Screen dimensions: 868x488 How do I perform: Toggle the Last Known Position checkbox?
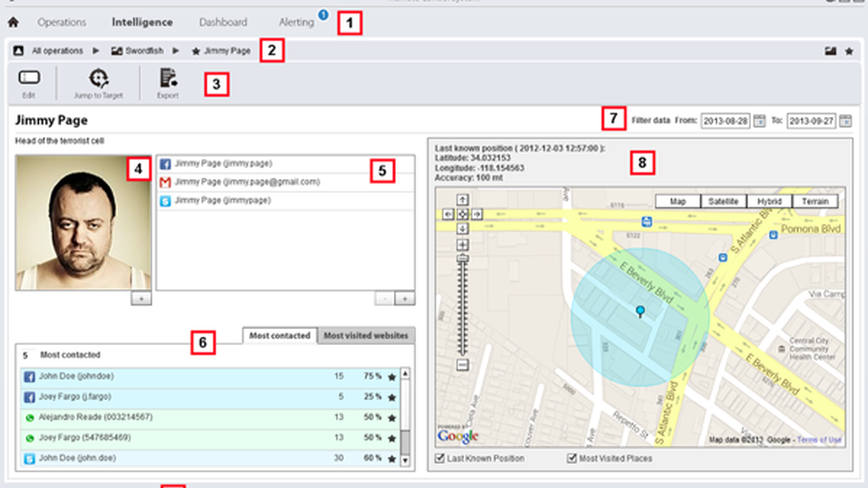(x=439, y=459)
